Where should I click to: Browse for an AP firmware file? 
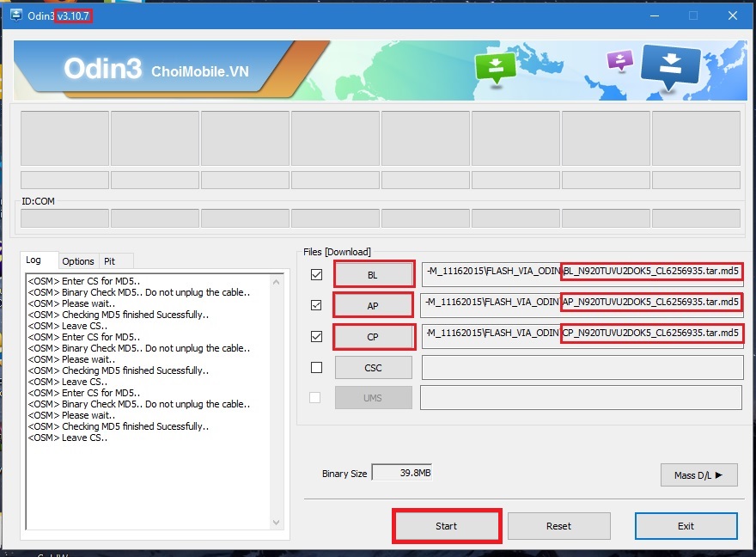pyautogui.click(x=373, y=306)
